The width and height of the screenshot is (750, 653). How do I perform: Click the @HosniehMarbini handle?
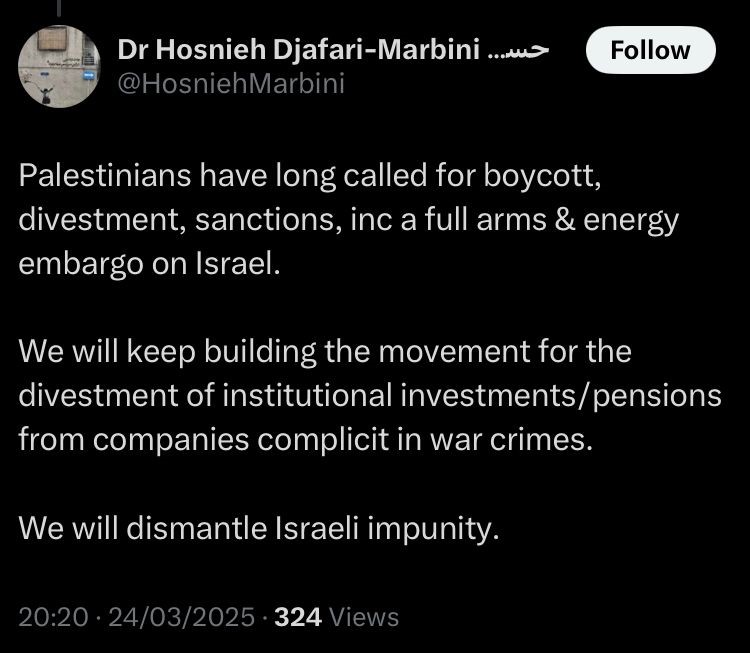tap(231, 83)
